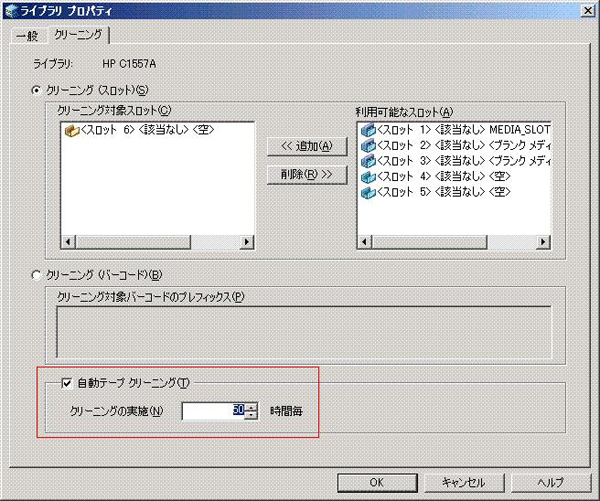
Task: Click the << 追加 button
Action: click(307, 146)
